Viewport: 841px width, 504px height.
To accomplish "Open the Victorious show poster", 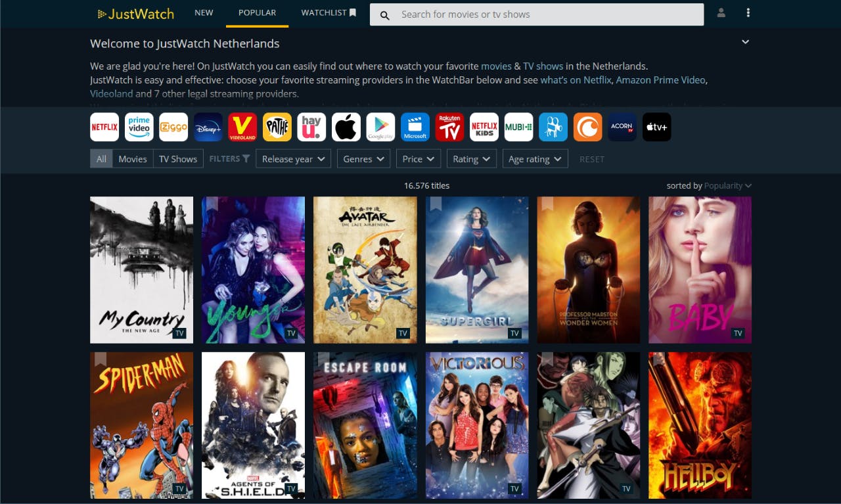I will pyautogui.click(x=477, y=425).
